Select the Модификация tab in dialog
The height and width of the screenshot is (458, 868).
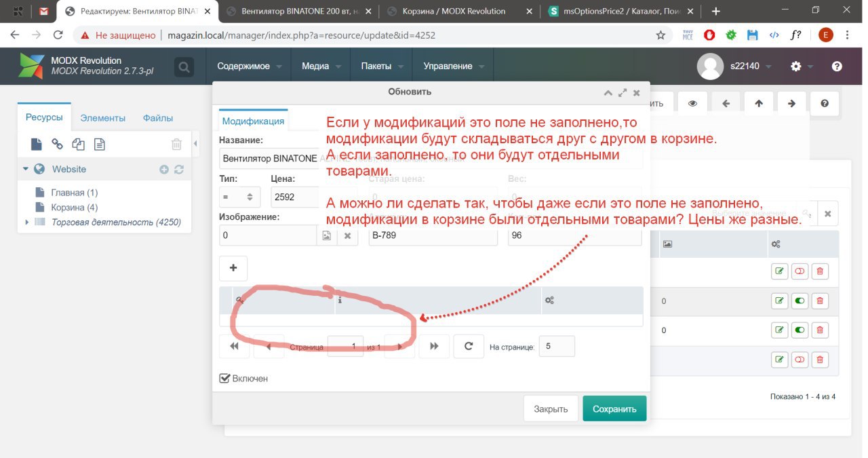click(253, 121)
